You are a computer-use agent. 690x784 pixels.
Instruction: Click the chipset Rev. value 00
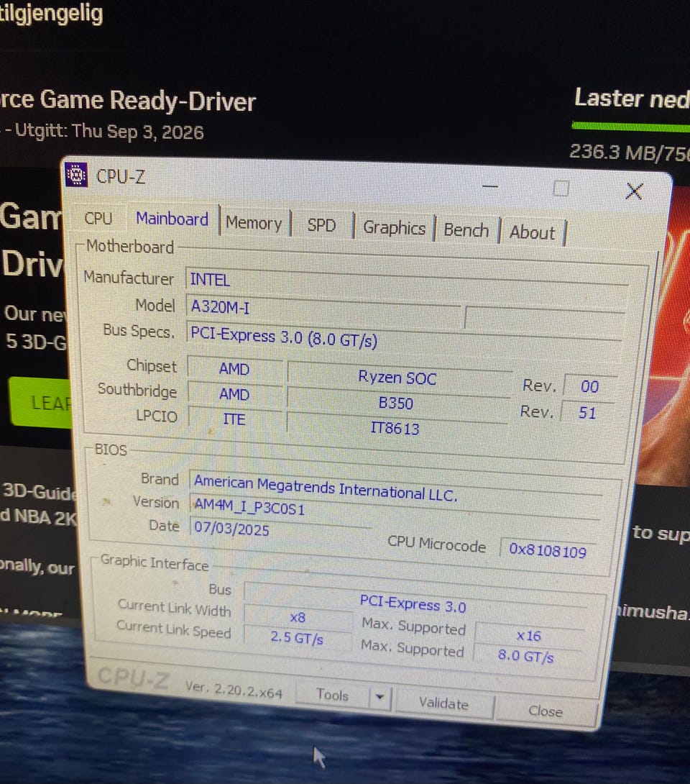tap(589, 386)
